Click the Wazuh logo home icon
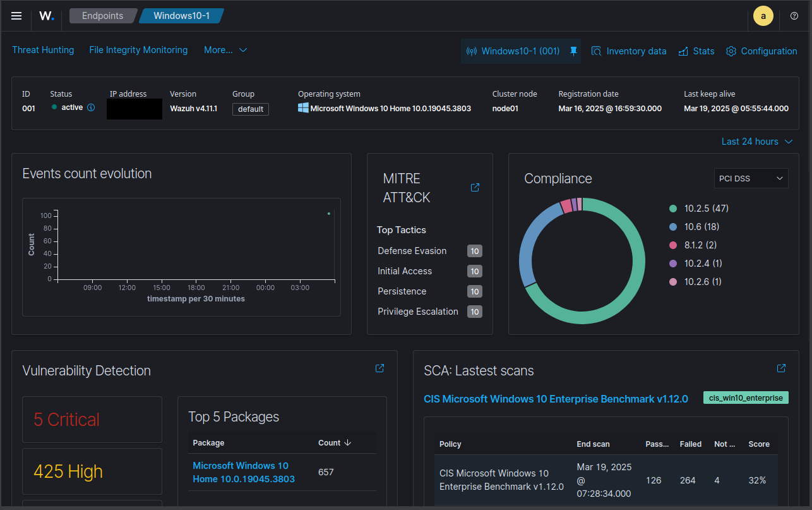The image size is (812, 510). pyautogui.click(x=47, y=16)
